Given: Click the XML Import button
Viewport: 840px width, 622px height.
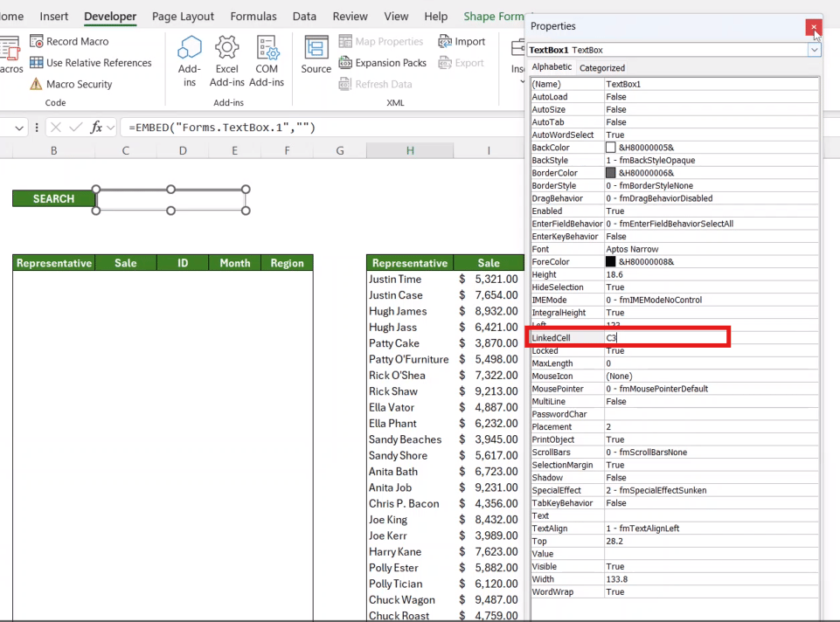Looking at the screenshot, I should (462, 41).
